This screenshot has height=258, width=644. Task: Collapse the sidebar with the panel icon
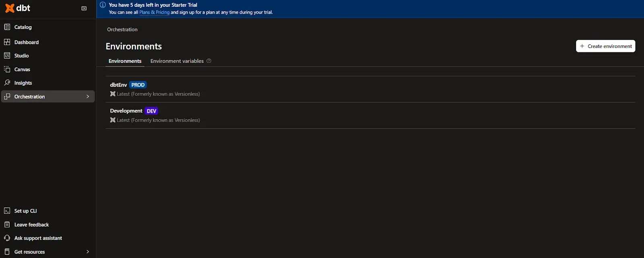click(84, 8)
